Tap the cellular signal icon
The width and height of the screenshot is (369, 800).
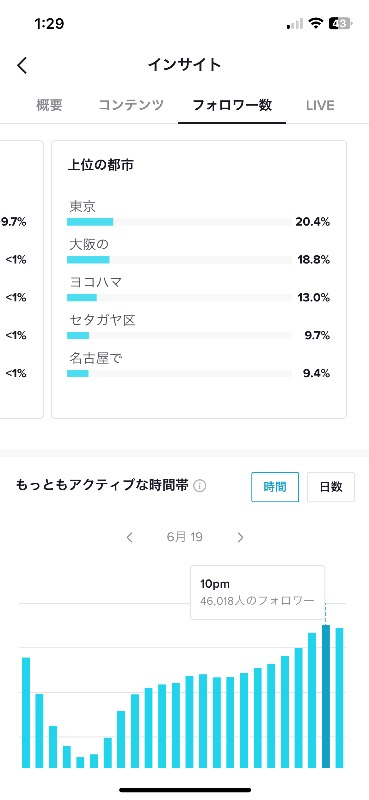(x=295, y=23)
